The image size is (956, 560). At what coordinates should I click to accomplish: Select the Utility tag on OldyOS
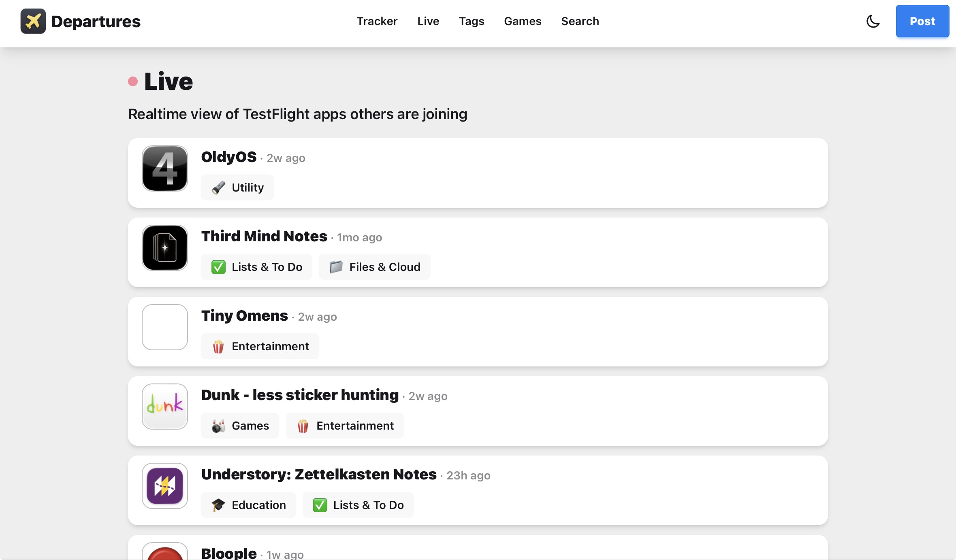pyautogui.click(x=237, y=187)
